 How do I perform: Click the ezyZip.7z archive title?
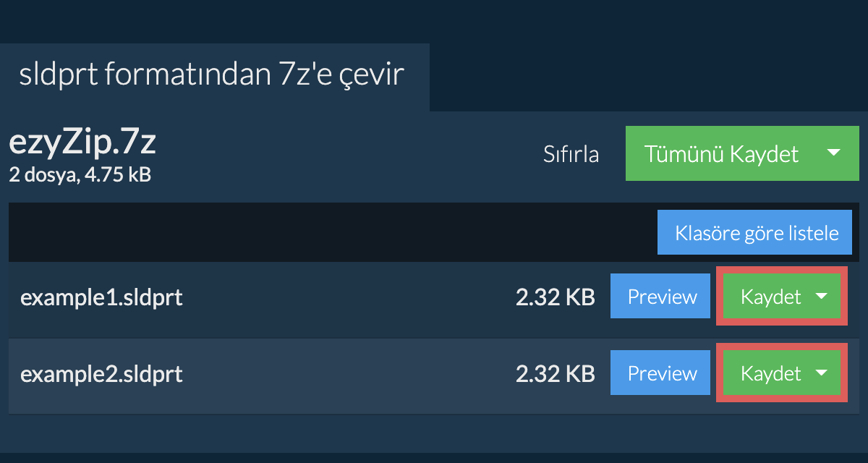(x=82, y=143)
